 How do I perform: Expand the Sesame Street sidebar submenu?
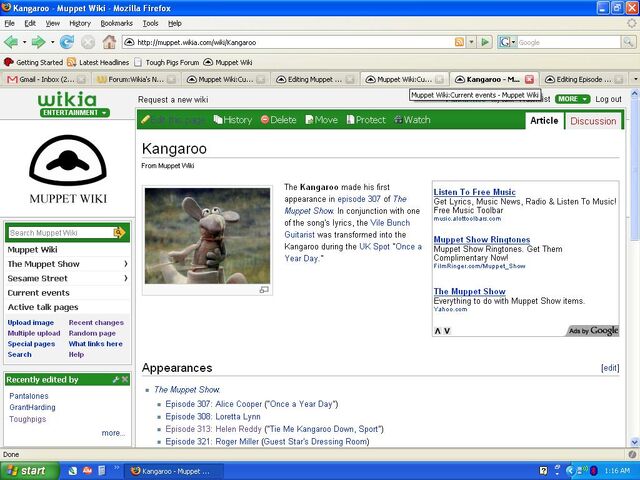pos(126,278)
